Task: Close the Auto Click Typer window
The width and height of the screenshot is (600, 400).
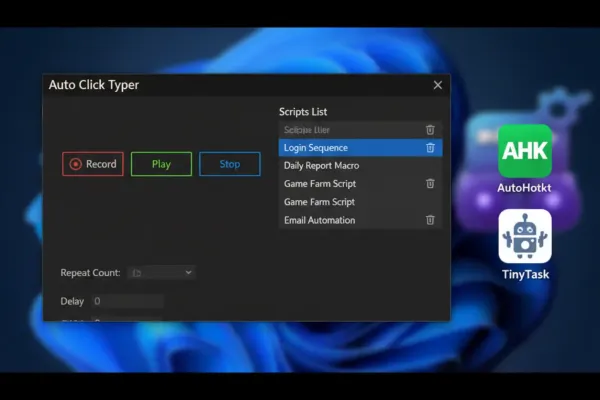Action: pos(438,85)
